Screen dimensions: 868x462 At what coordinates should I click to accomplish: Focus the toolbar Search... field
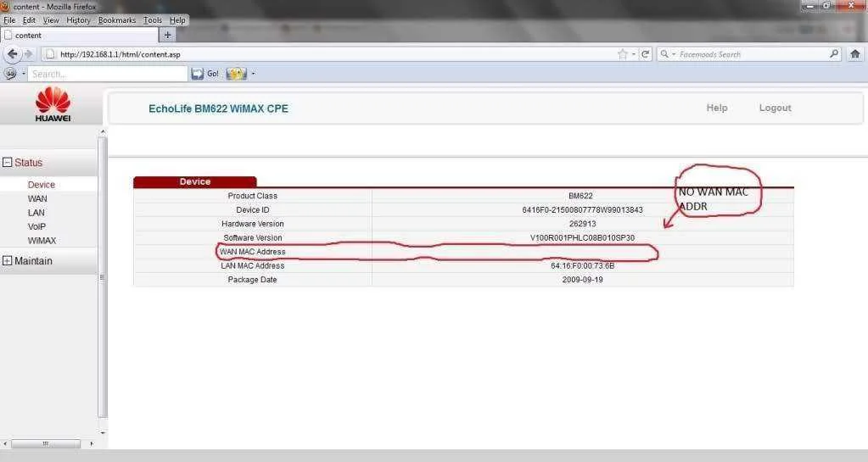click(x=108, y=74)
